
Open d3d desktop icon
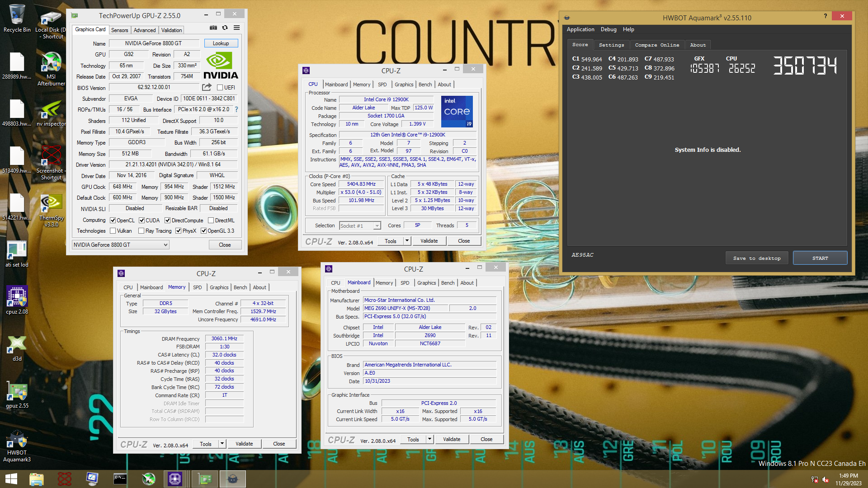[x=17, y=348]
